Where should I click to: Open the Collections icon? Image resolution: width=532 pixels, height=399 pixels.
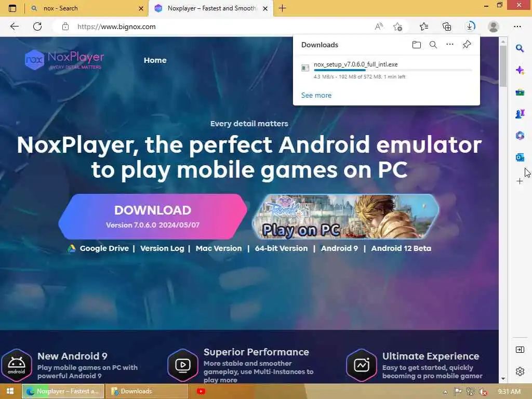(x=447, y=26)
